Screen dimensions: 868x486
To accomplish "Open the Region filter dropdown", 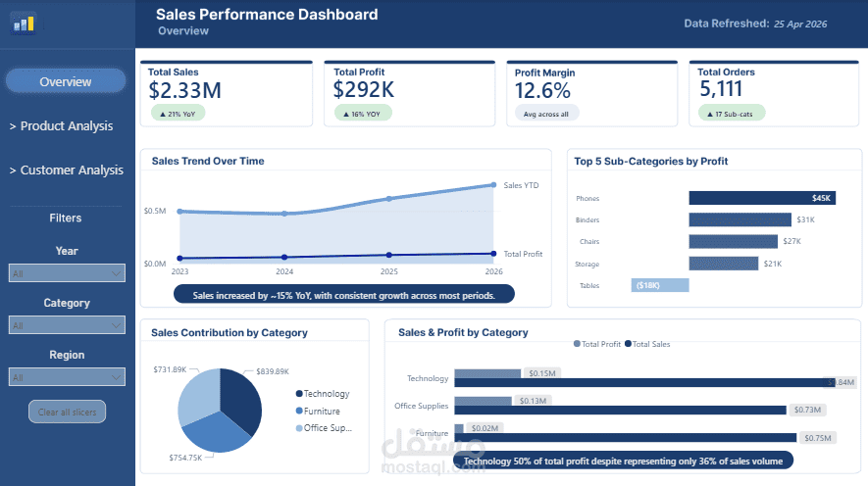I will [x=67, y=377].
